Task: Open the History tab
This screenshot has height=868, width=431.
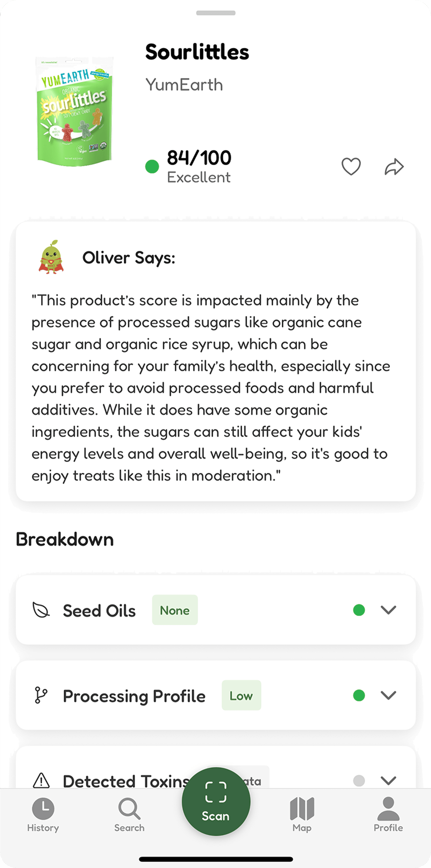Action: [43, 814]
